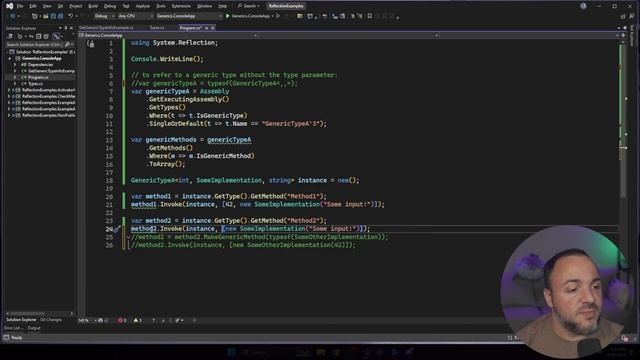
Task: Open Solution Explorer window options dropdown
Action: coord(60,28)
